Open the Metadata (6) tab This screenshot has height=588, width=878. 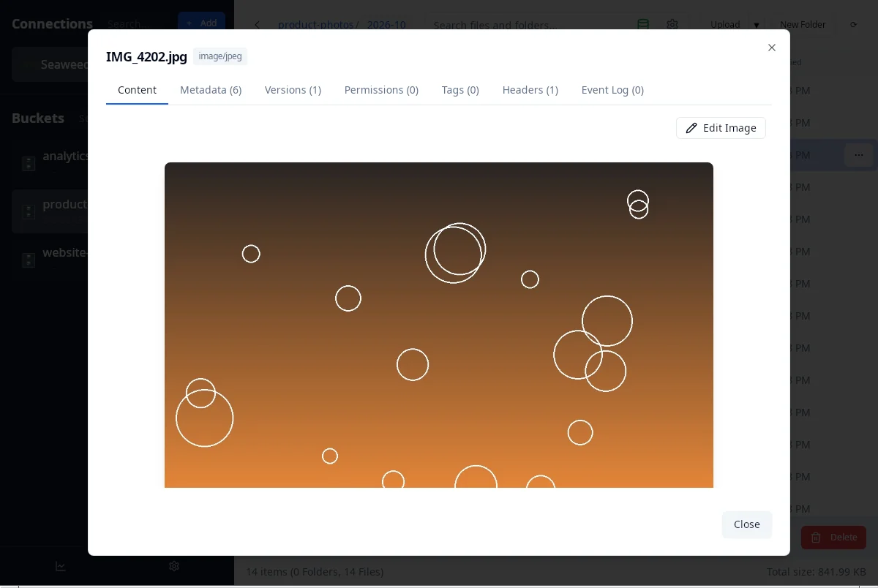click(211, 90)
